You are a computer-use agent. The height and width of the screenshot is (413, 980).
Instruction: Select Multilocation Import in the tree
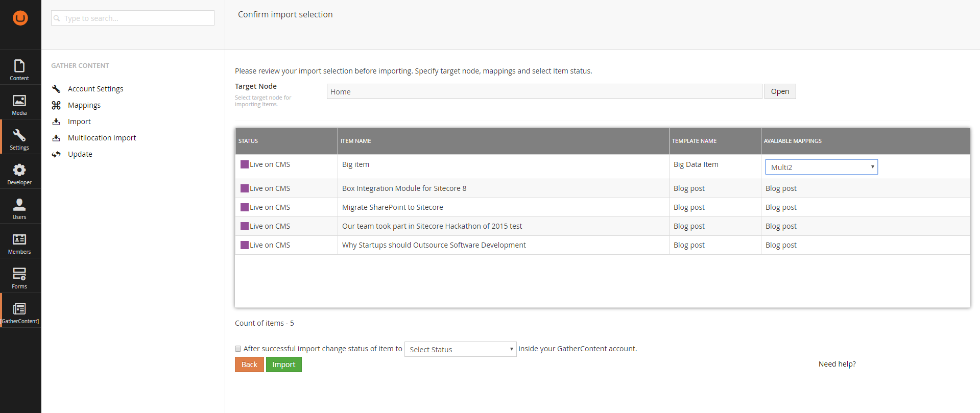[102, 138]
